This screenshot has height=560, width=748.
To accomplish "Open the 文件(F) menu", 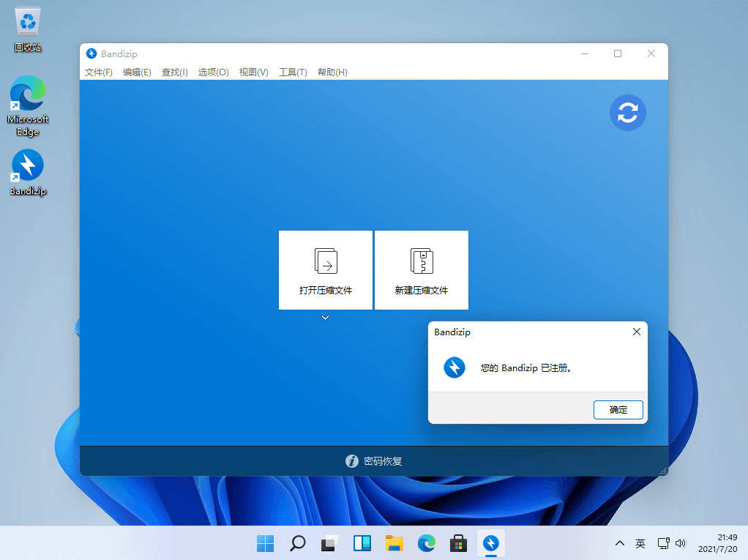I will (99, 72).
